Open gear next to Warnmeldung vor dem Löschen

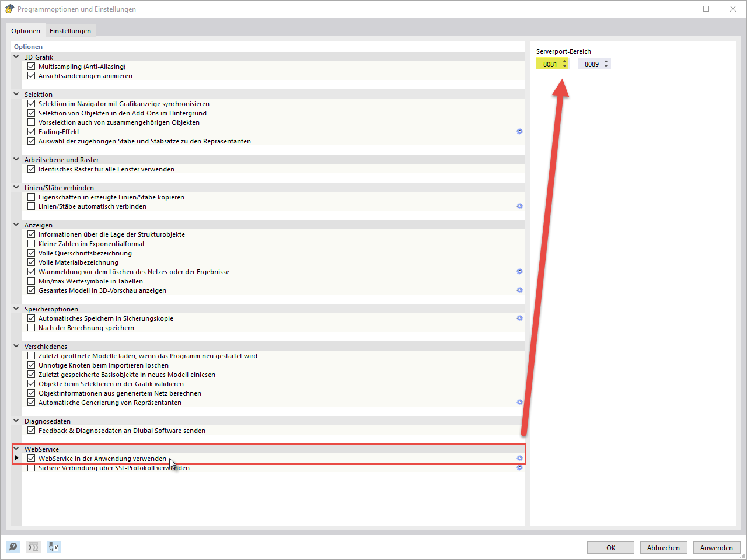tap(519, 271)
